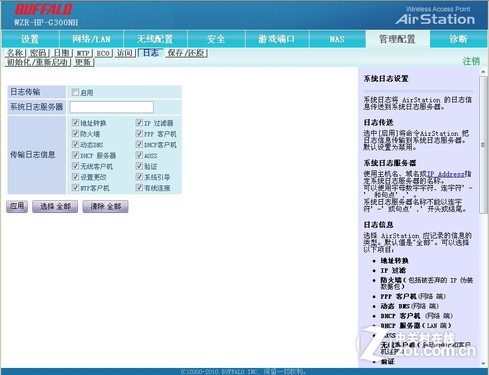Toggle the 验证 checkbox
Screen dimensions: 489x375
pos(139,166)
